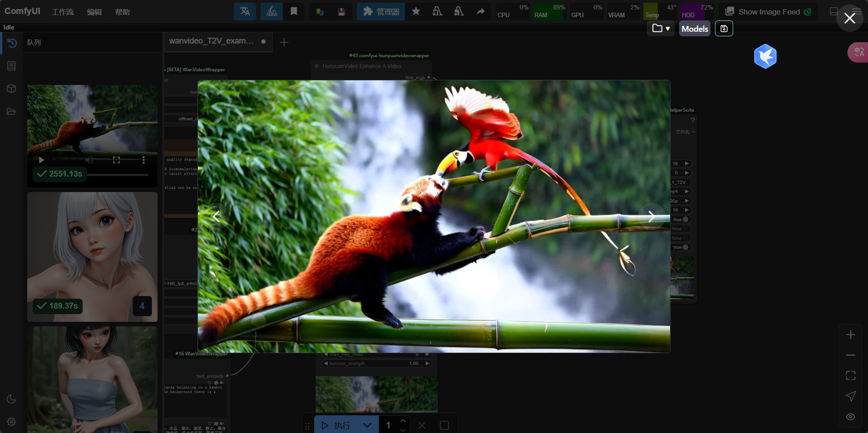
Task: Click the second share-node toolbar icon
Action: click(459, 11)
